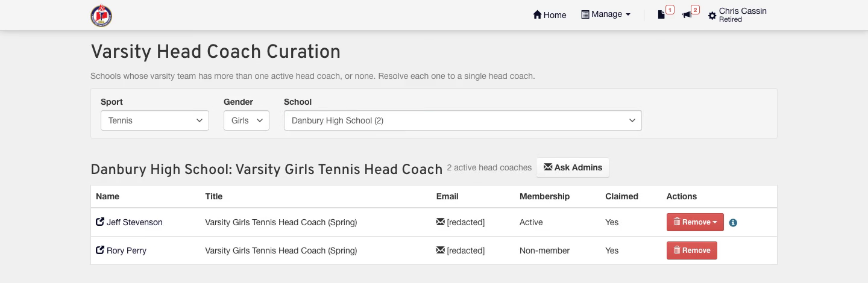
Task: Click the redacted email of Rory Perry
Action: click(465, 250)
